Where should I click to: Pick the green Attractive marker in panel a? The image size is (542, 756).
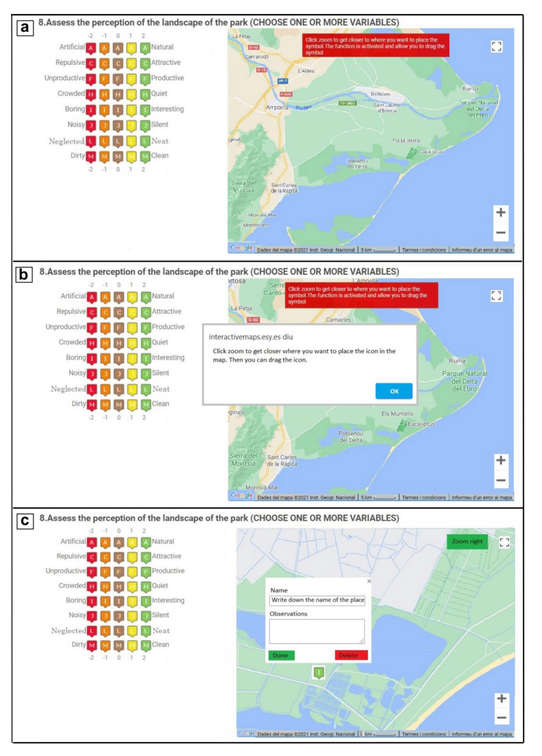(x=145, y=64)
